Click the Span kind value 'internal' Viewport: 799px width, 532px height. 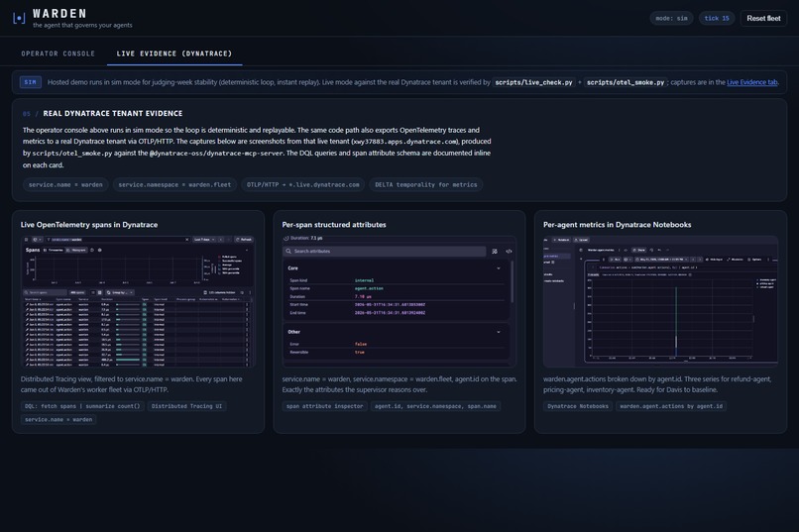click(364, 280)
